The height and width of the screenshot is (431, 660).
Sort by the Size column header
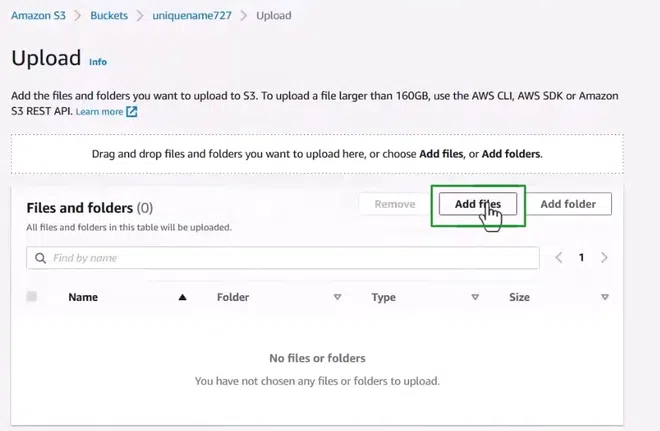coord(519,297)
